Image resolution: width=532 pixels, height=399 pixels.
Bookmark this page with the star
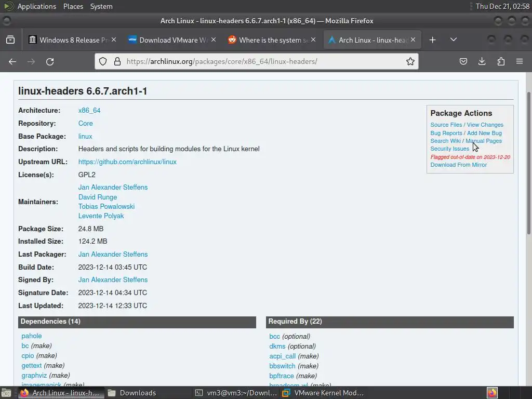pos(410,61)
